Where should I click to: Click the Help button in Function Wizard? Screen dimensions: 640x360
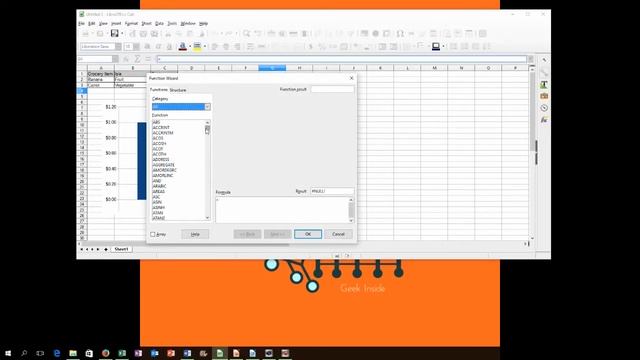click(195, 234)
